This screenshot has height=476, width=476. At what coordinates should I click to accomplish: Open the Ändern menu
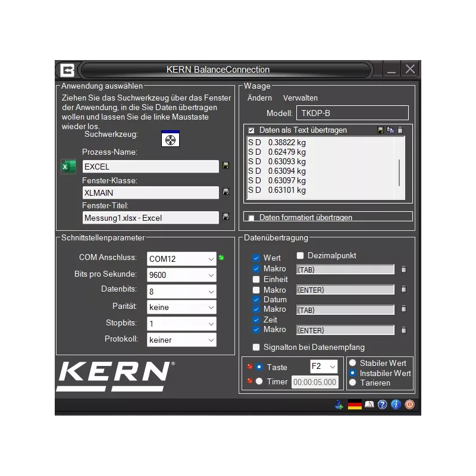259,98
